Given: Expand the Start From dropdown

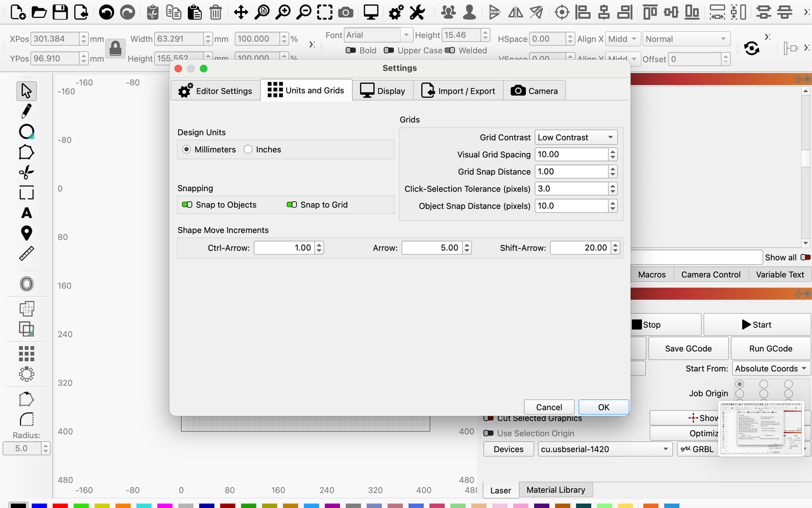Looking at the screenshot, I should [771, 369].
